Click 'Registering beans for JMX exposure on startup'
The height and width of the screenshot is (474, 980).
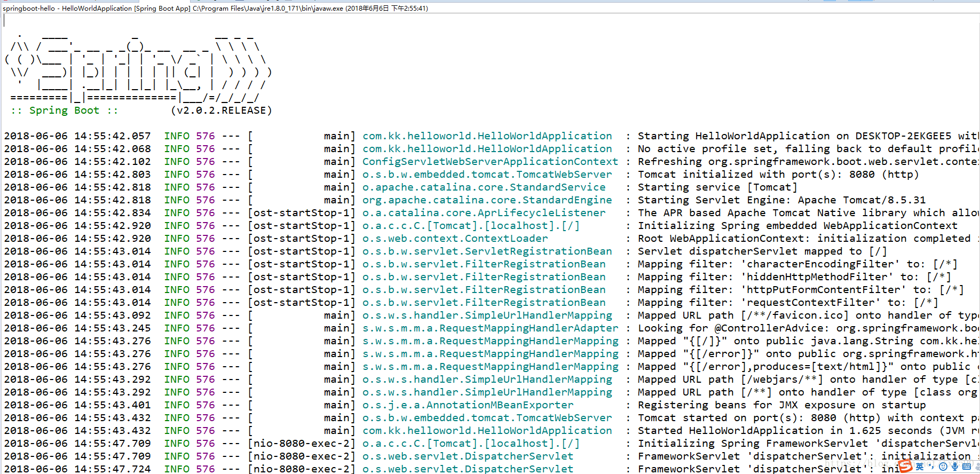click(x=781, y=405)
